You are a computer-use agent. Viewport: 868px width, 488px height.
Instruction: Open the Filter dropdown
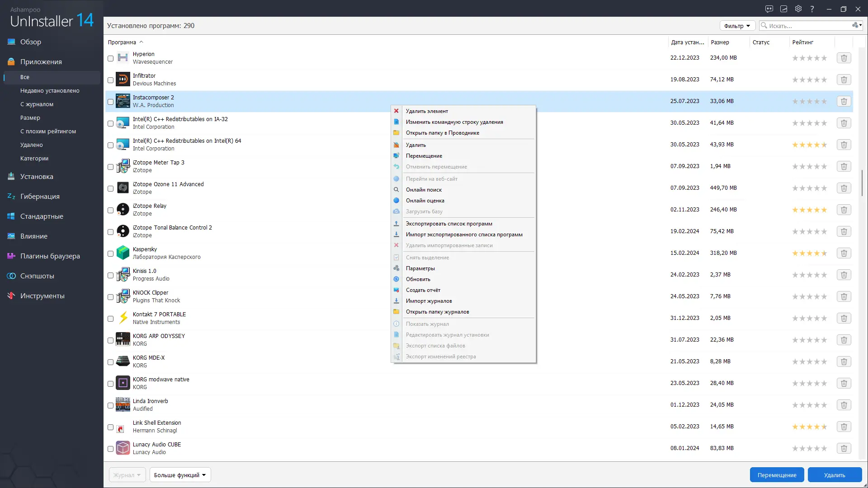(737, 26)
